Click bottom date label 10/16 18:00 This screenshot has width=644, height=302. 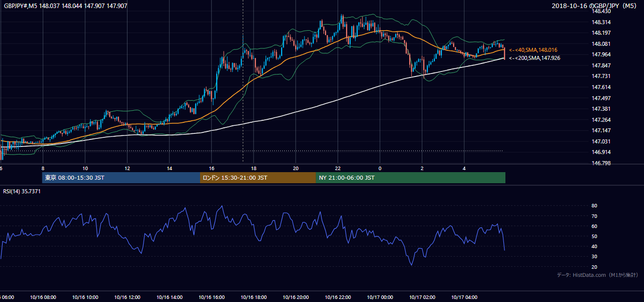tap(253, 297)
